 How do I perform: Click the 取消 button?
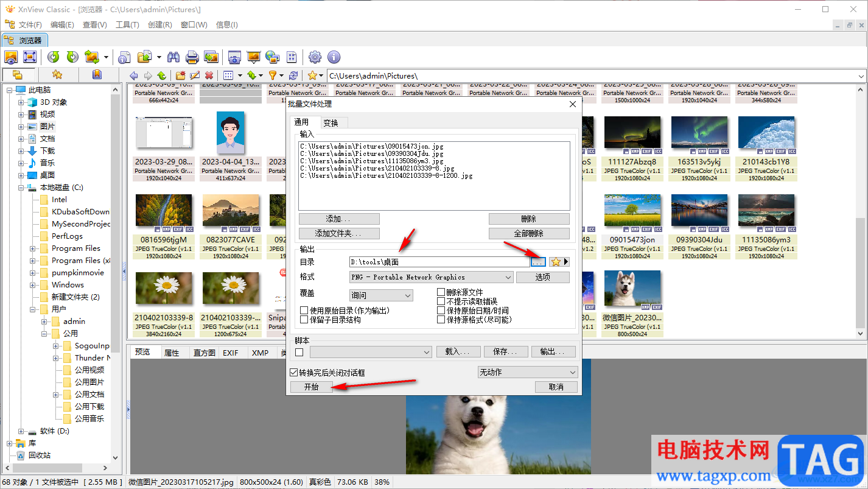click(x=556, y=387)
